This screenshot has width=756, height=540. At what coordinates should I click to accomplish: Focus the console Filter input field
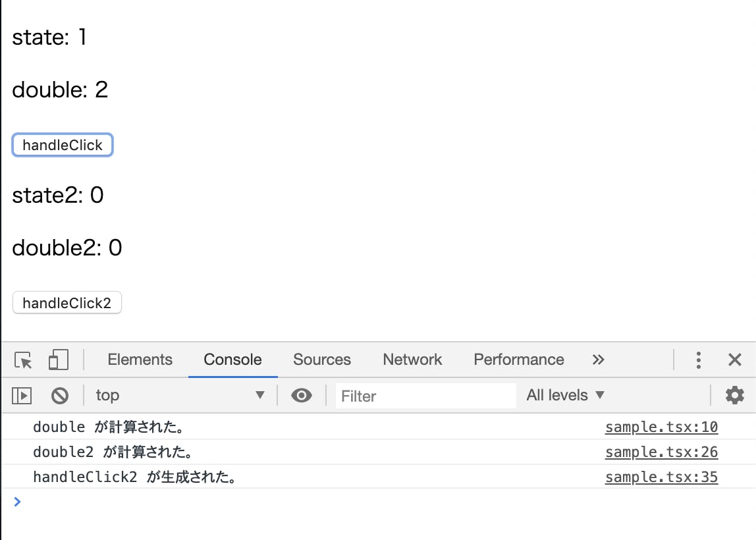point(425,395)
